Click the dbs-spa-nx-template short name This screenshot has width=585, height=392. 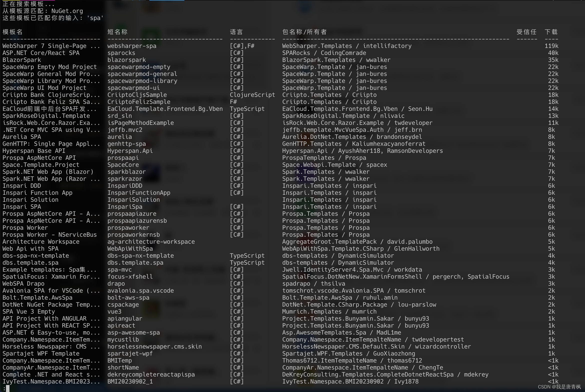[x=140, y=256]
